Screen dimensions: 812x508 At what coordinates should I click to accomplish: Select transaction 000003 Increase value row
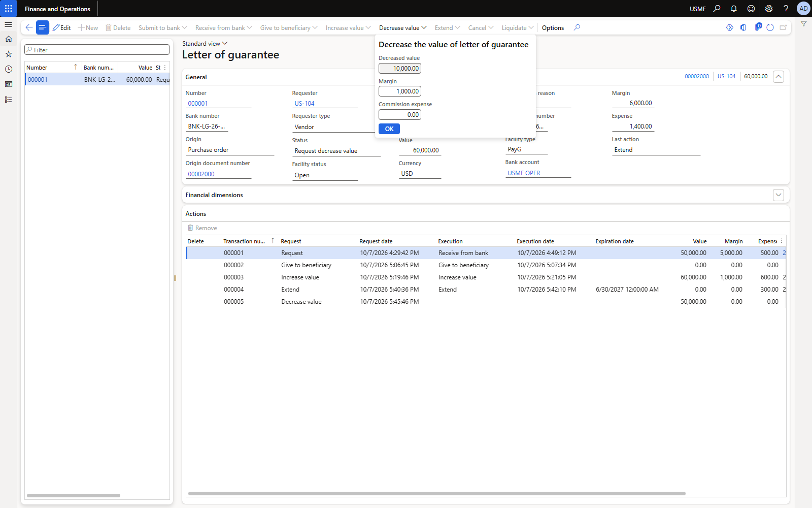(x=486, y=277)
